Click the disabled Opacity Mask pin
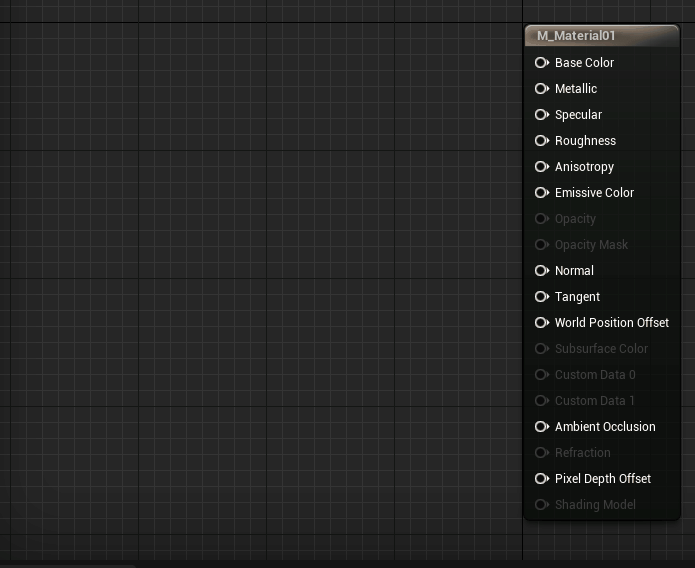 click(542, 245)
